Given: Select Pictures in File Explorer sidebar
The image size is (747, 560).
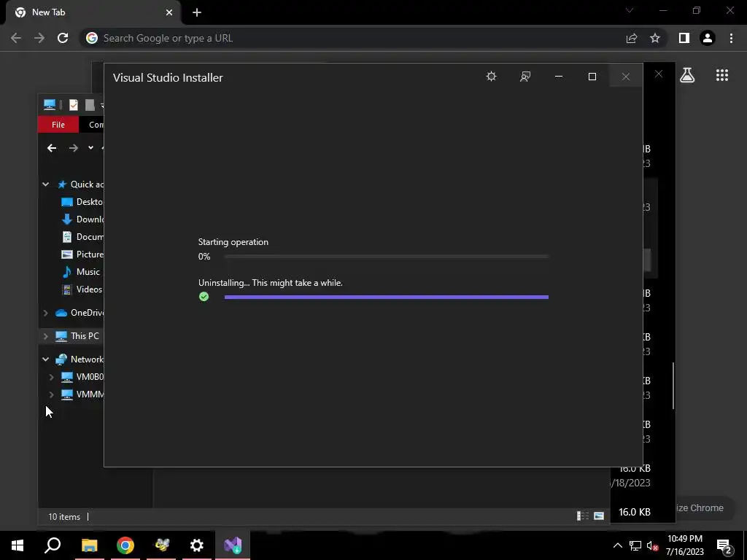Looking at the screenshot, I should pyautogui.click(x=82, y=254).
